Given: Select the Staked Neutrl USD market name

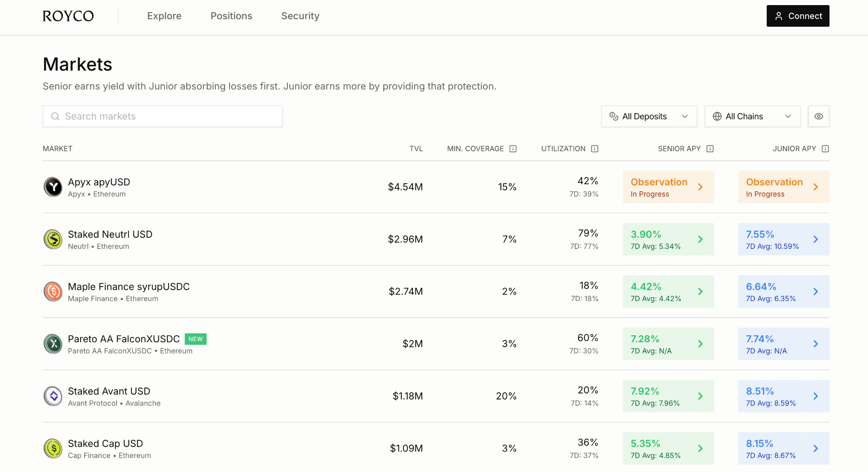Looking at the screenshot, I should point(110,234).
